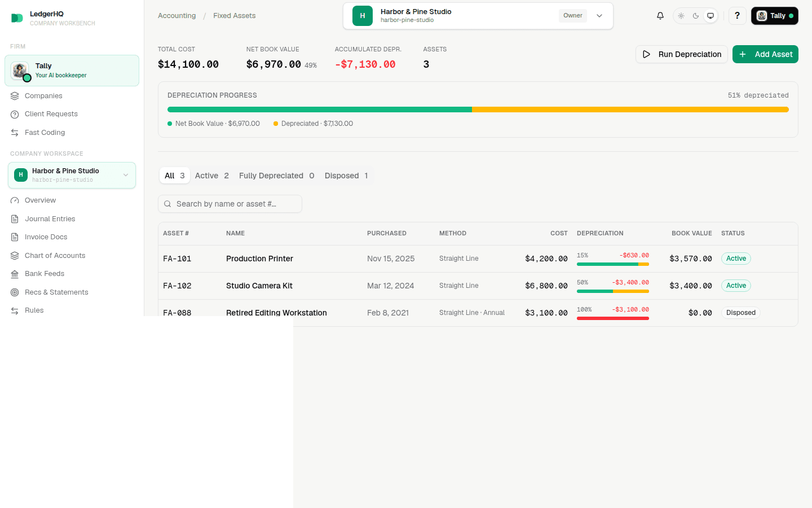812x508 pixels.
Task: Switch to the Fully Depreciated tab
Action: pos(276,176)
